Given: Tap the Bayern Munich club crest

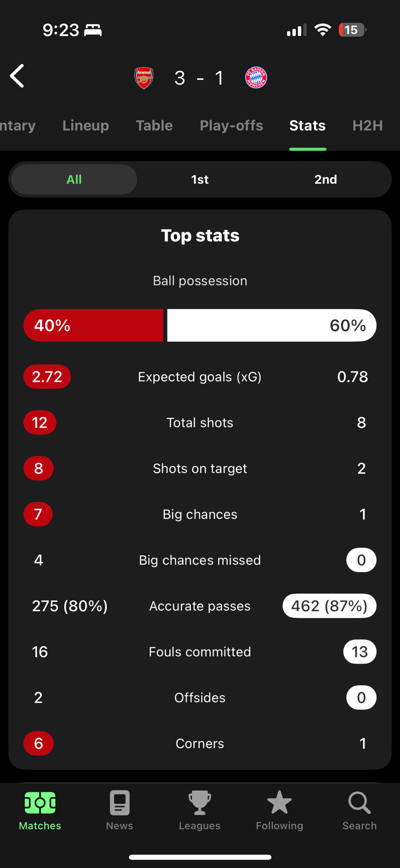Looking at the screenshot, I should coord(256,78).
